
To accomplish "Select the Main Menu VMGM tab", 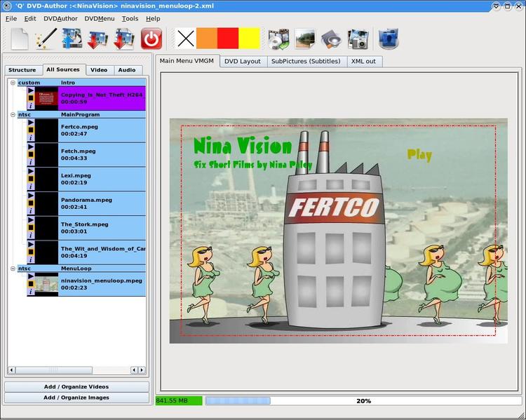I will [187, 61].
